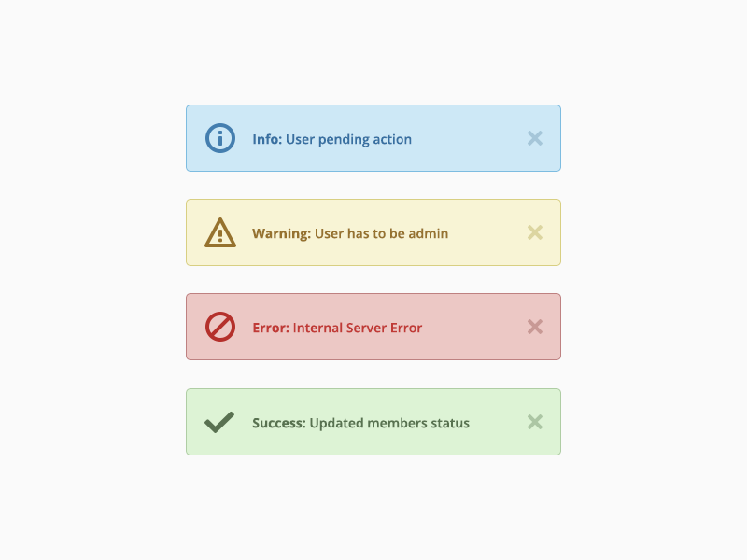
Task: Click the "User has to be admin" text
Action: [x=381, y=233]
